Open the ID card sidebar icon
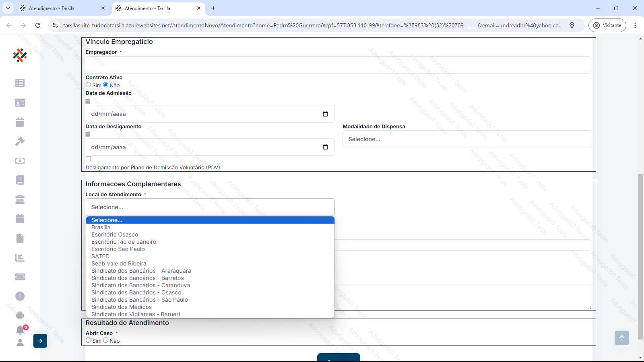Viewport: 644px width, 362px height. tap(20, 103)
